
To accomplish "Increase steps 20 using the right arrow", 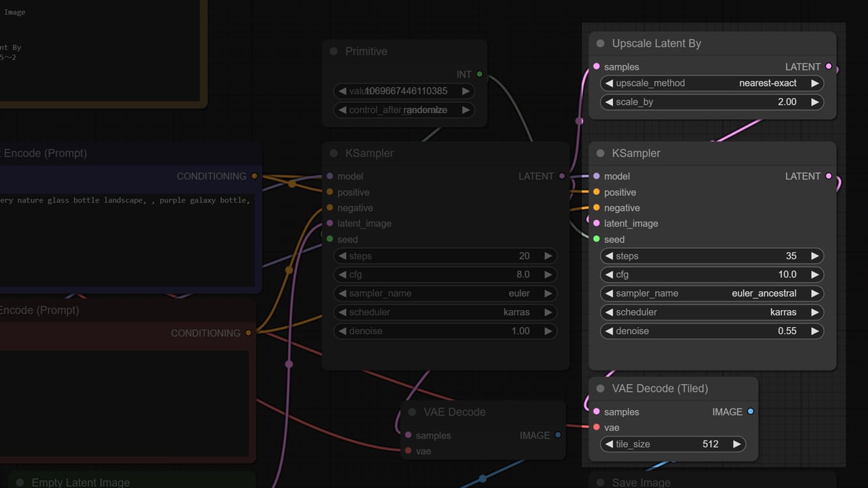I will tap(548, 256).
